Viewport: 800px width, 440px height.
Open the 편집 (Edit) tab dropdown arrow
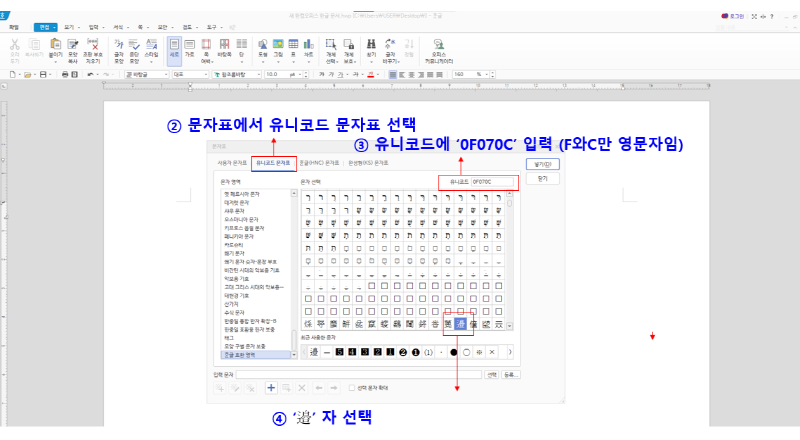[55, 27]
